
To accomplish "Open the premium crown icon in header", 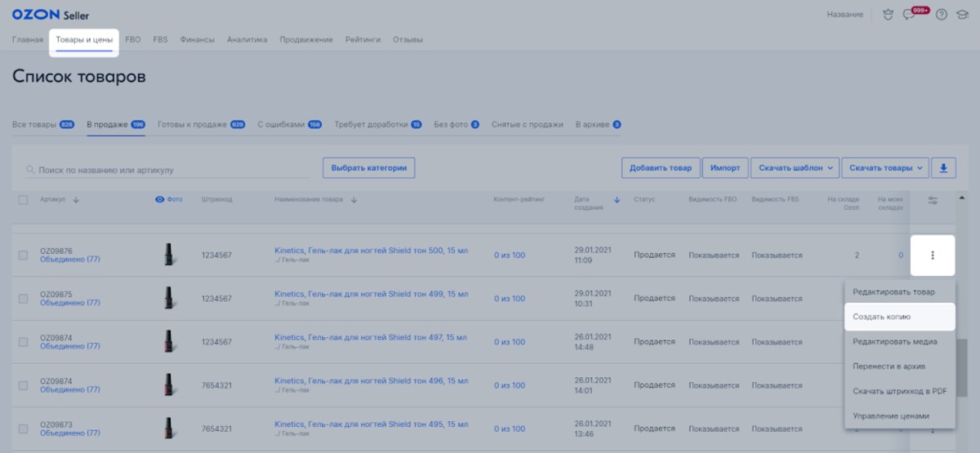I will coord(889,15).
